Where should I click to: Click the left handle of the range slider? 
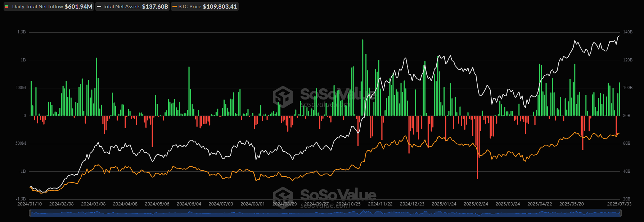tap(30, 213)
